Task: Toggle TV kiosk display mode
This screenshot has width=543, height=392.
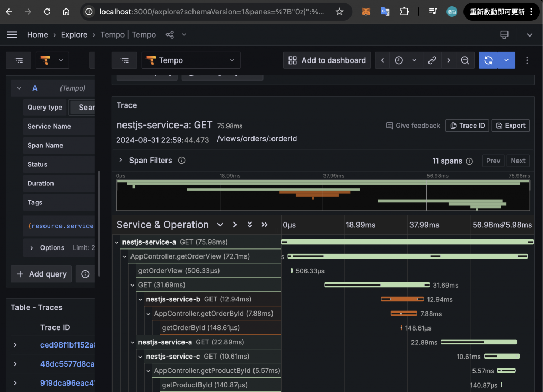Action: (504, 34)
